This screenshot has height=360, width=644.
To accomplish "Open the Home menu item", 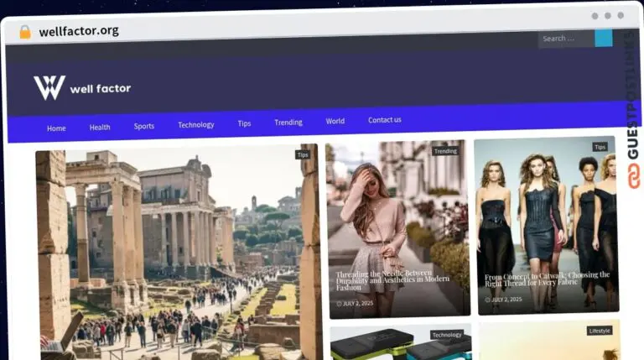I will coord(56,128).
